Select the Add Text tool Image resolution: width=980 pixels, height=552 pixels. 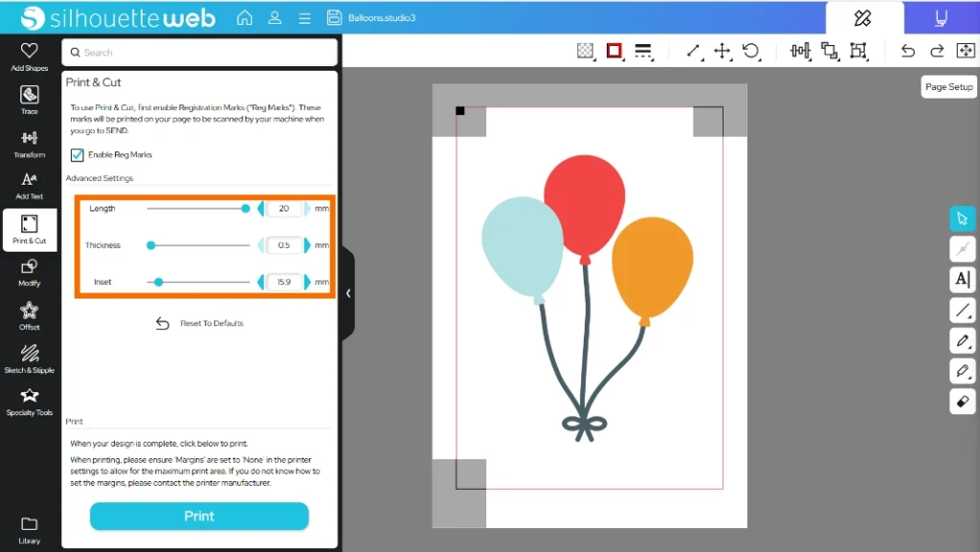[x=29, y=184]
